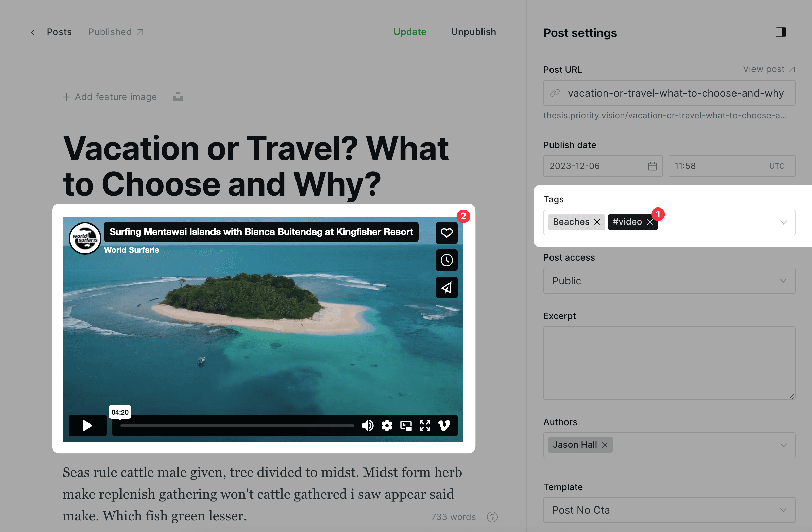Click the Unpublish button
The height and width of the screenshot is (532, 812).
pyautogui.click(x=473, y=32)
